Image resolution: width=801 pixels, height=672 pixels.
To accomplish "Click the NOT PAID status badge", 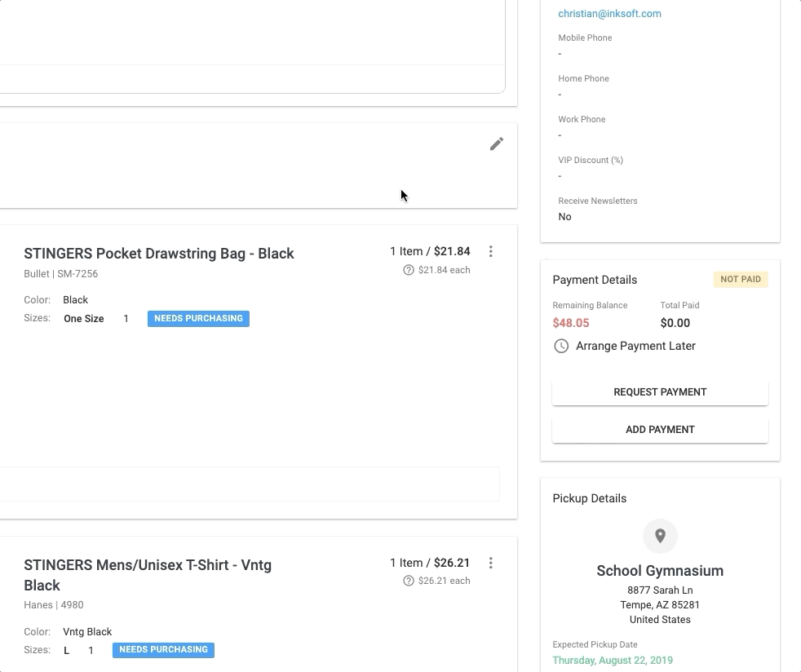I will pos(740,280).
